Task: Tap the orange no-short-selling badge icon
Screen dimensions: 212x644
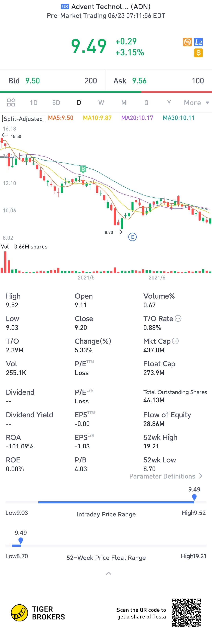Action: tap(187, 42)
